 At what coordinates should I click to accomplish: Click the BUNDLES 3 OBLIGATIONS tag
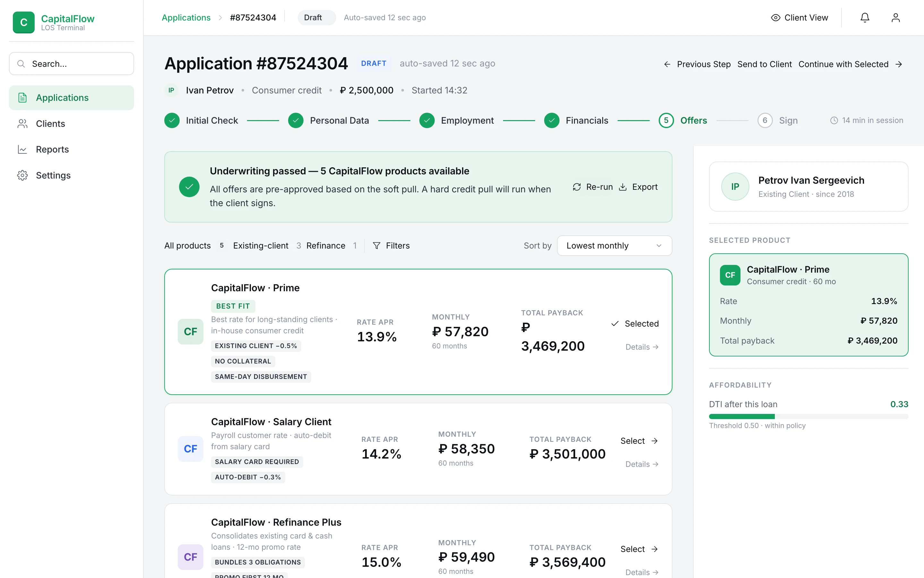(258, 562)
